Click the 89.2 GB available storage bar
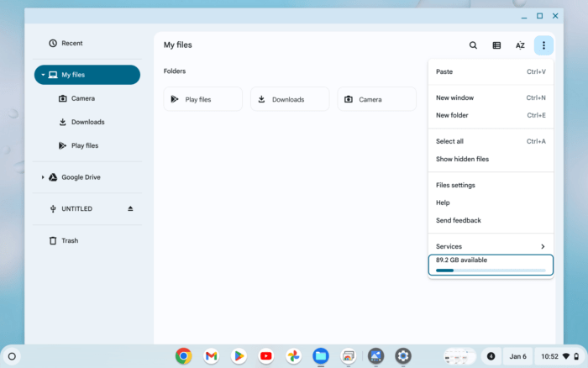 491,265
